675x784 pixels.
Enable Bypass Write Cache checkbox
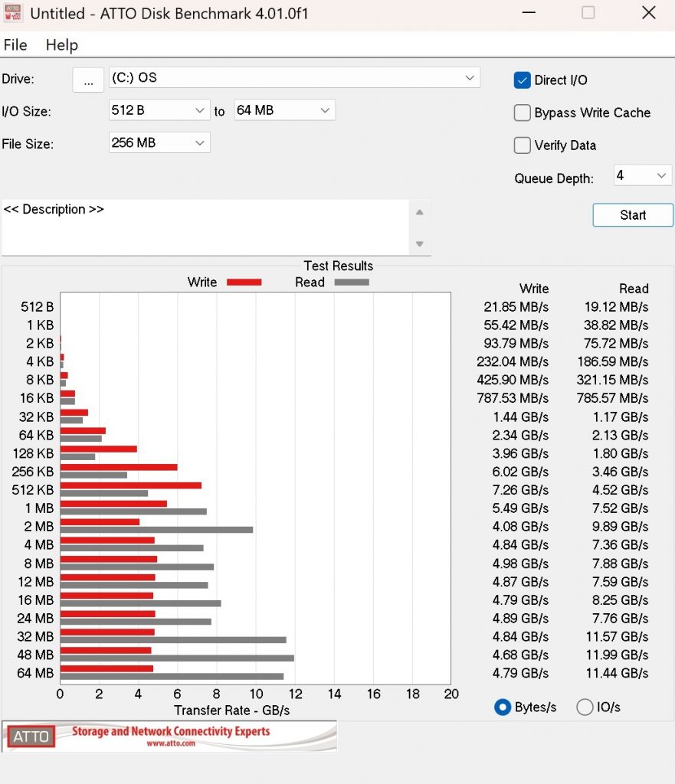pyautogui.click(x=523, y=113)
